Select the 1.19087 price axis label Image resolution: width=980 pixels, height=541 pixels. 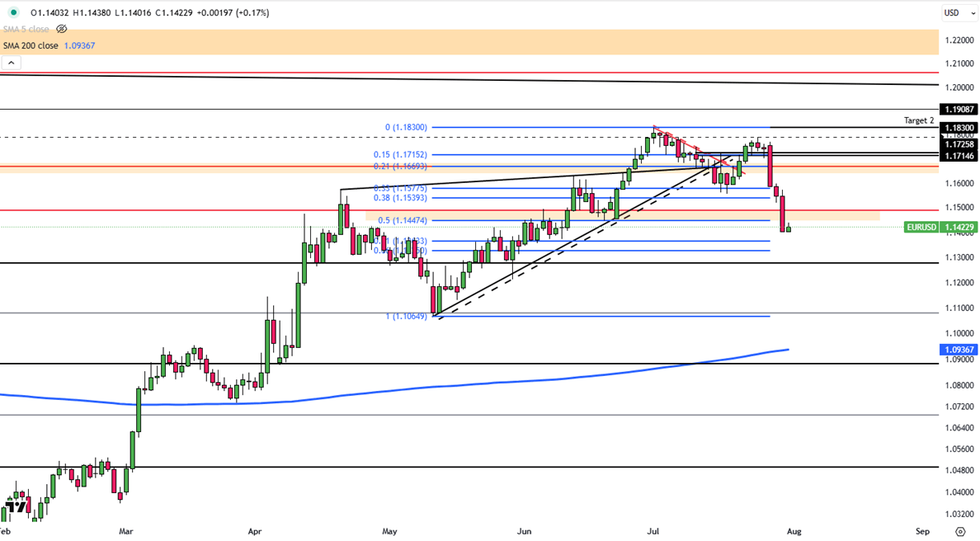(959, 109)
